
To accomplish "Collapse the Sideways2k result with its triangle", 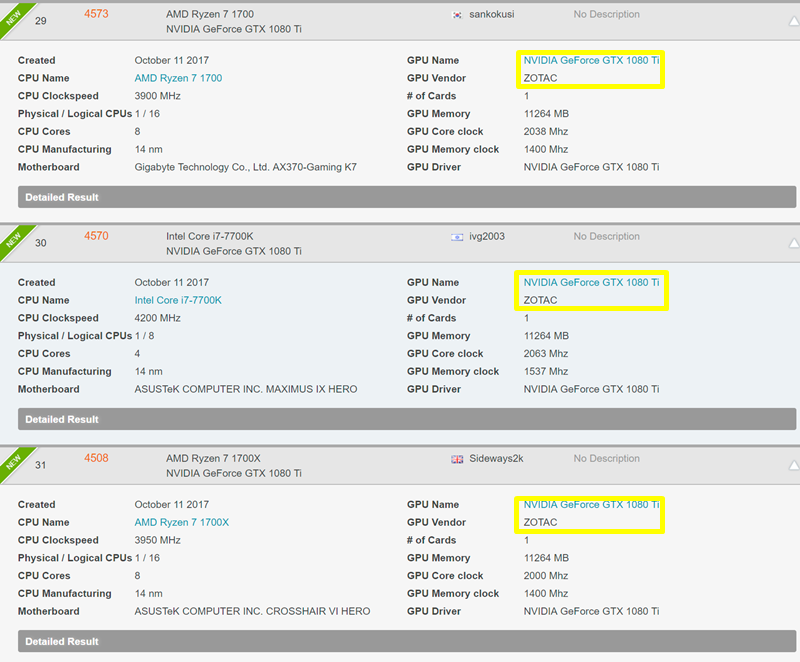I will (794, 465).
